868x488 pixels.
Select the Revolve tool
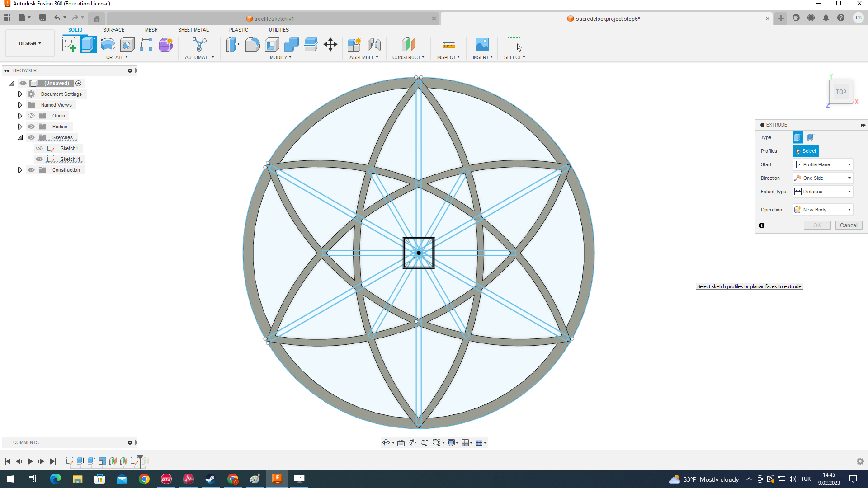[108, 44]
